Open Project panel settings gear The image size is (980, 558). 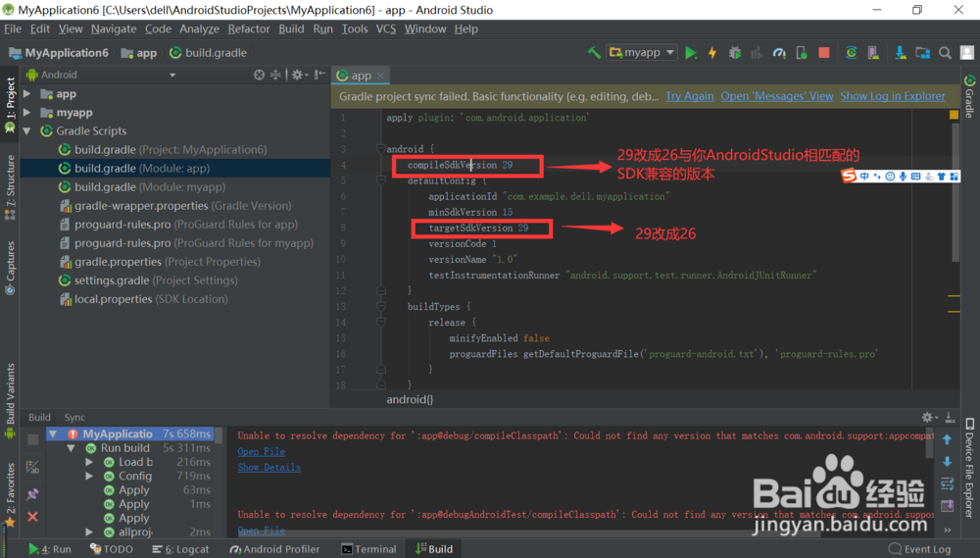[299, 75]
